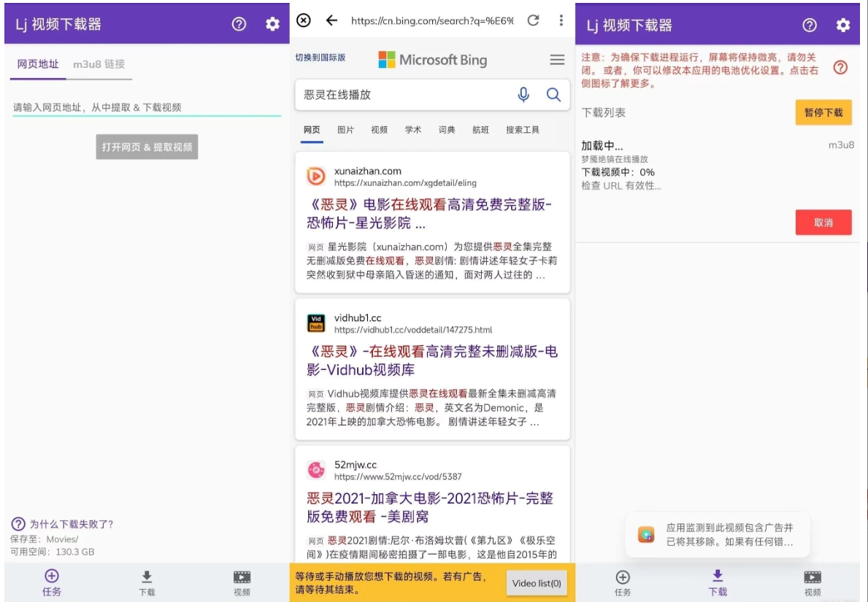
Task: Open the Bing hamburger menu
Action: pyautogui.click(x=557, y=60)
